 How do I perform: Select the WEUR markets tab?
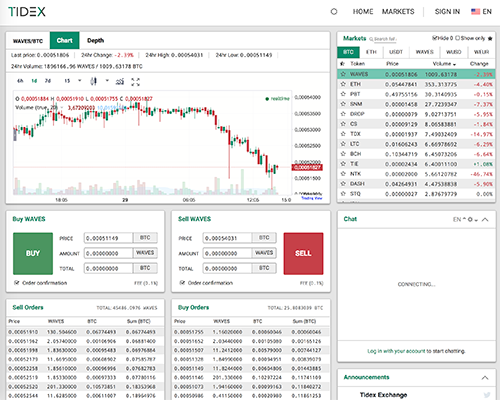[481, 52]
